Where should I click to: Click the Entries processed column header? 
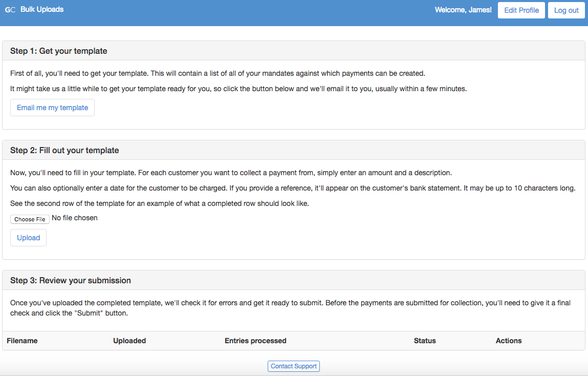click(255, 341)
